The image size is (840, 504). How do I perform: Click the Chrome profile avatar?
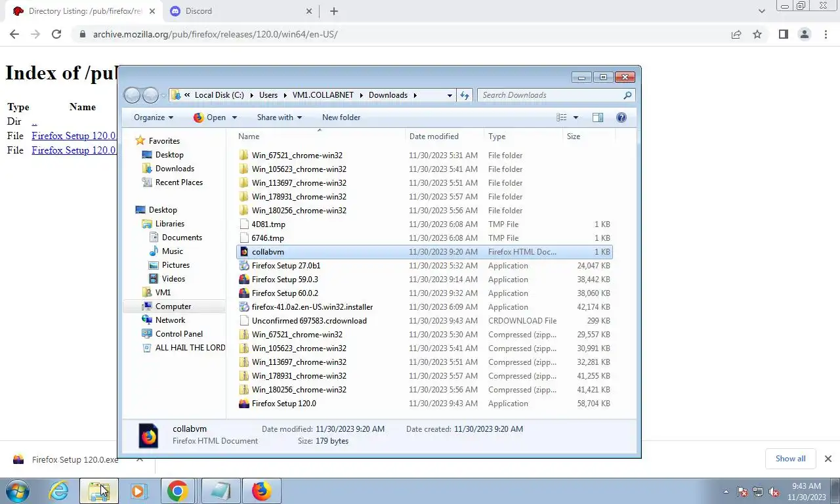[805, 34]
